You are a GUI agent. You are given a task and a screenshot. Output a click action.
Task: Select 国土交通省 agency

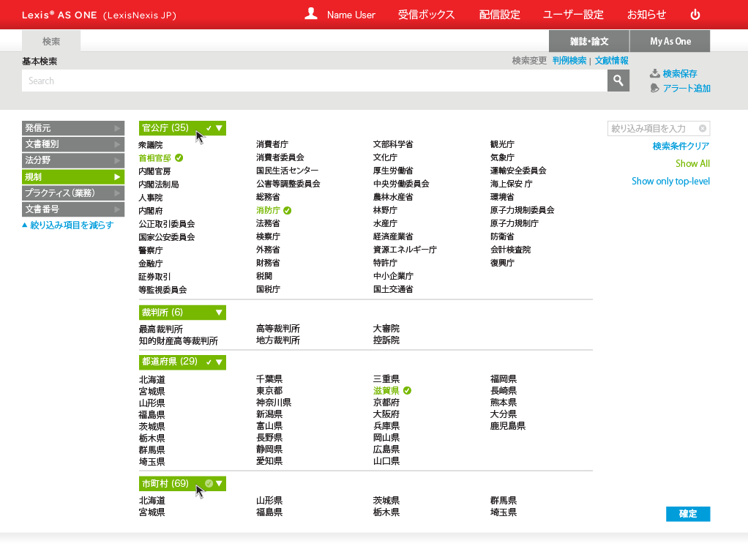(x=393, y=289)
